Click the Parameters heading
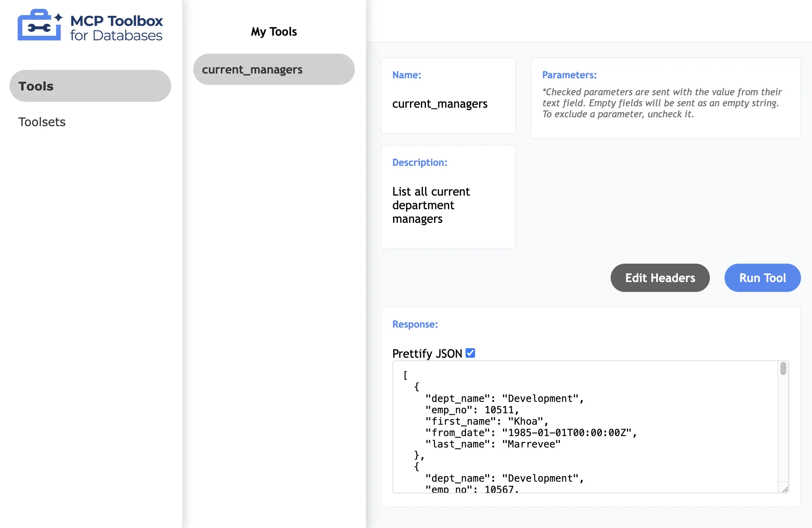 (569, 75)
